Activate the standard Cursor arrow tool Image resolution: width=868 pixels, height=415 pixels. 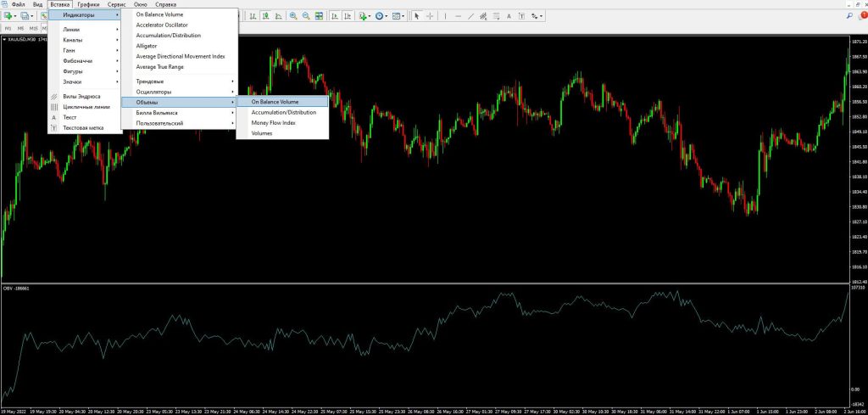(417, 16)
